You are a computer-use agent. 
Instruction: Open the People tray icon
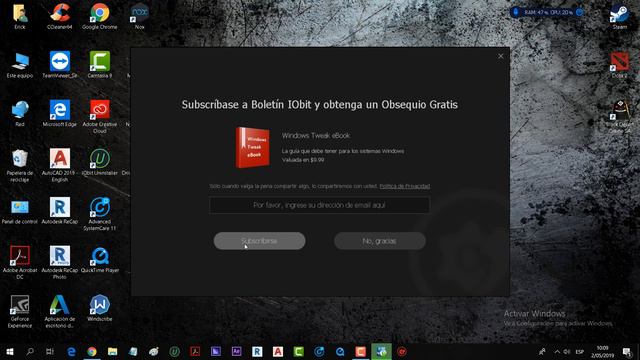542,351
